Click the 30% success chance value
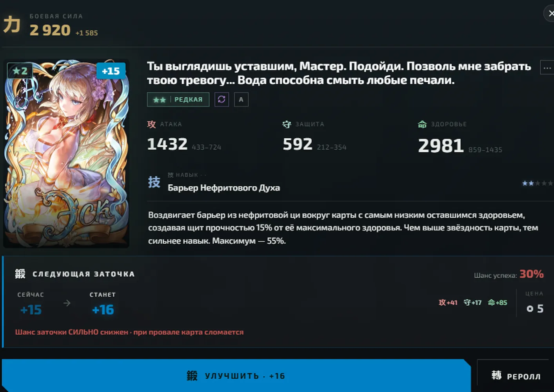The image size is (554, 392). 532,274
